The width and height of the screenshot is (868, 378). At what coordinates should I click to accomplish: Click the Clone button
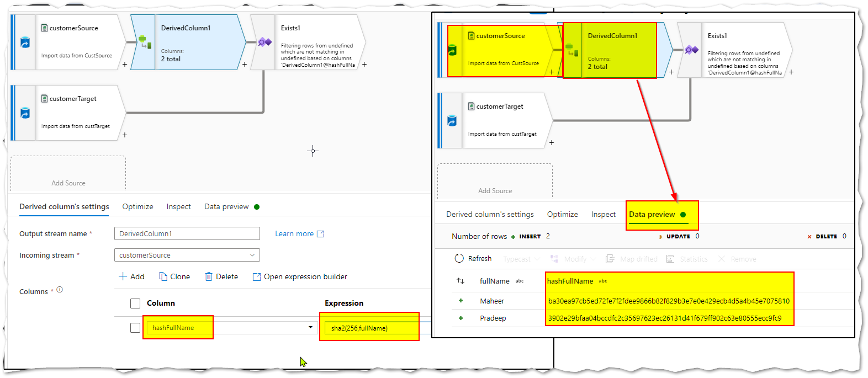tap(174, 277)
